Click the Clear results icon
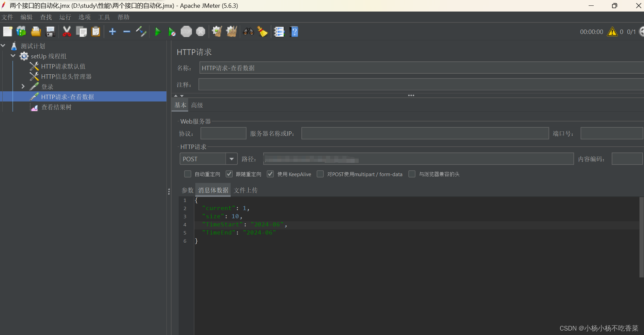 click(x=217, y=32)
